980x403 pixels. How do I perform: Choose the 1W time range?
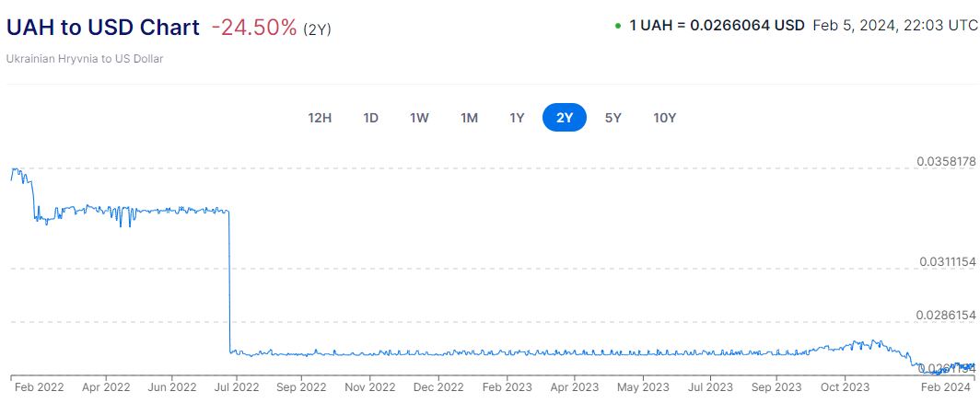pyautogui.click(x=419, y=118)
